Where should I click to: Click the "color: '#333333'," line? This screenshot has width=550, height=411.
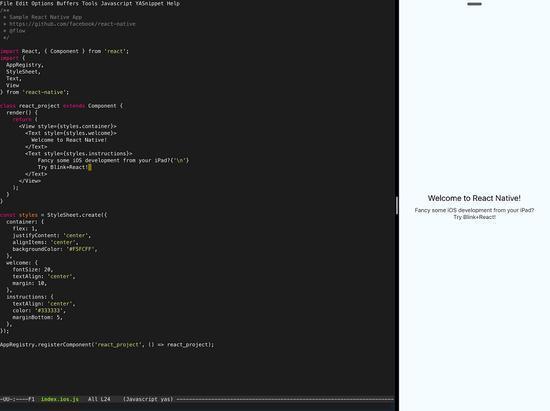(39, 311)
